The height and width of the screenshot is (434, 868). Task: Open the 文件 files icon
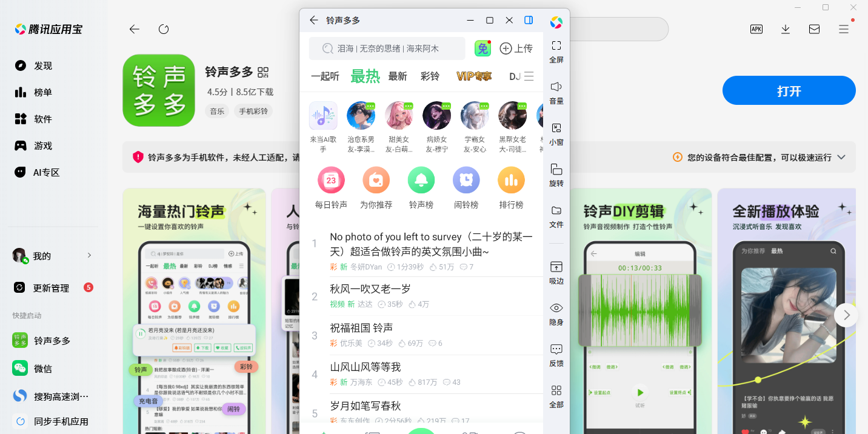556,210
